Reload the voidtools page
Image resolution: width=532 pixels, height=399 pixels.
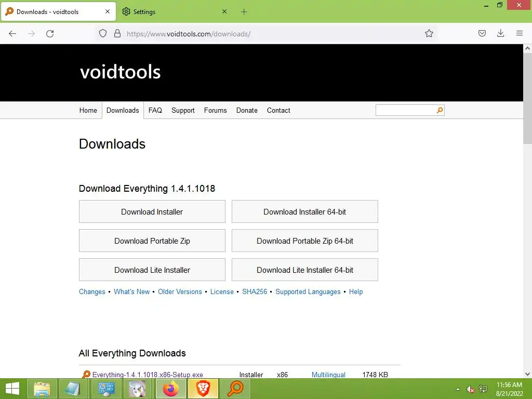point(50,34)
